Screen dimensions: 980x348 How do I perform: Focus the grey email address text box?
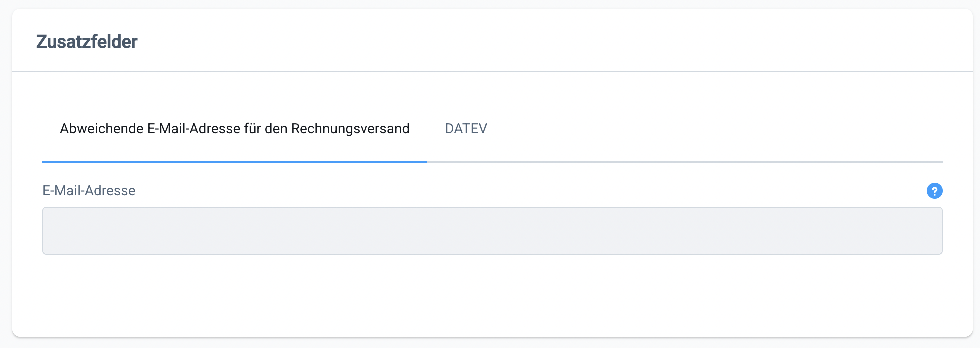tap(492, 231)
